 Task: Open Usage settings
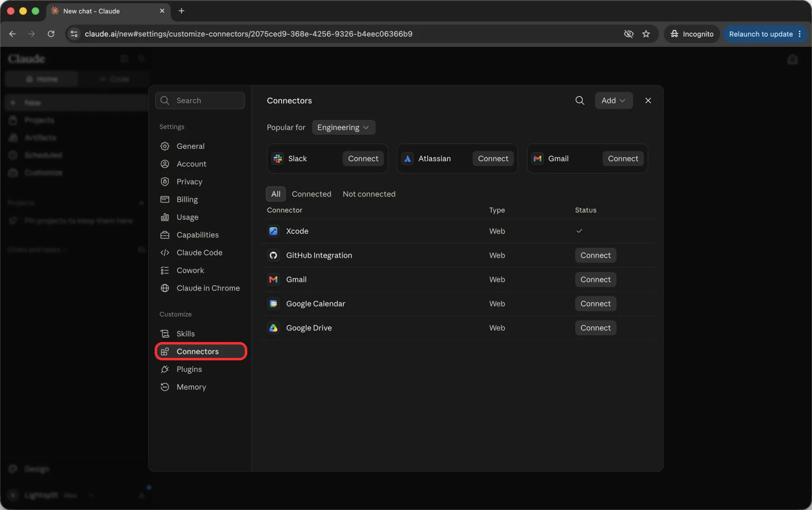[201, 217]
